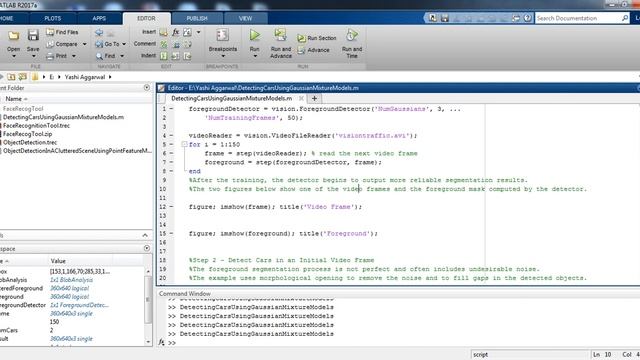The image size is (640, 360).
Task: Click the Uncomment lines icon
Action: pyautogui.click(x=176, y=44)
